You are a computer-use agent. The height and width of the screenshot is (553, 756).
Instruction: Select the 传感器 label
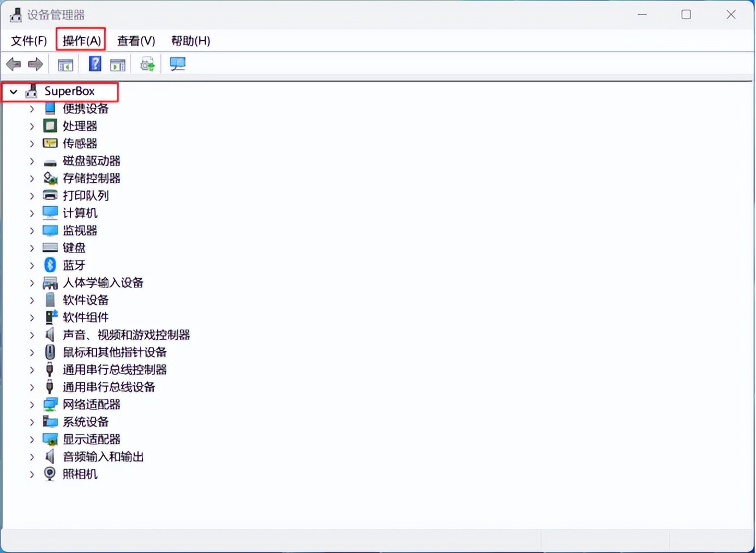(80, 143)
